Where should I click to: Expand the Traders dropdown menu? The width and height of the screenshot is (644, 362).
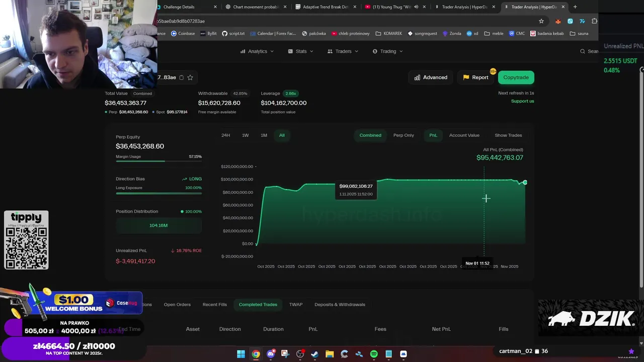coord(343,51)
